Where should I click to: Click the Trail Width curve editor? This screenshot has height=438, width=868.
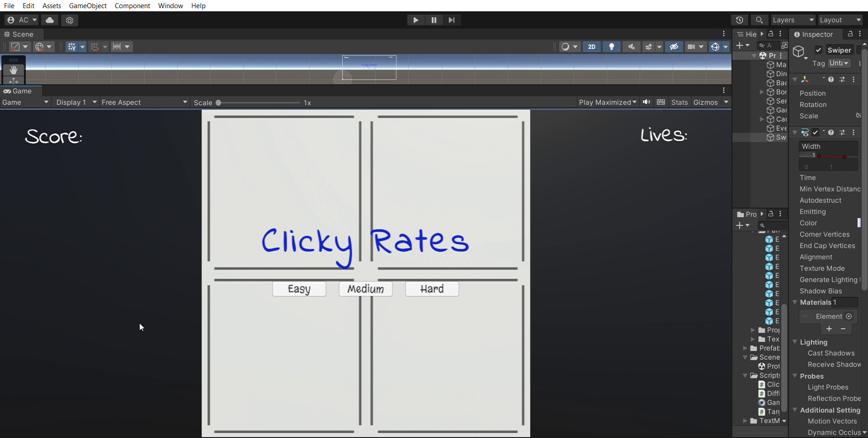pos(829,157)
